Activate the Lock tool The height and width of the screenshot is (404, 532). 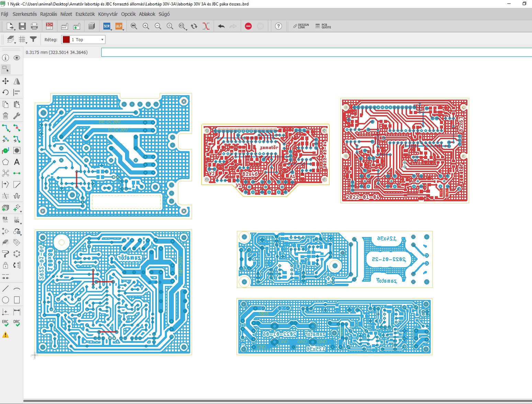[x=5, y=265]
